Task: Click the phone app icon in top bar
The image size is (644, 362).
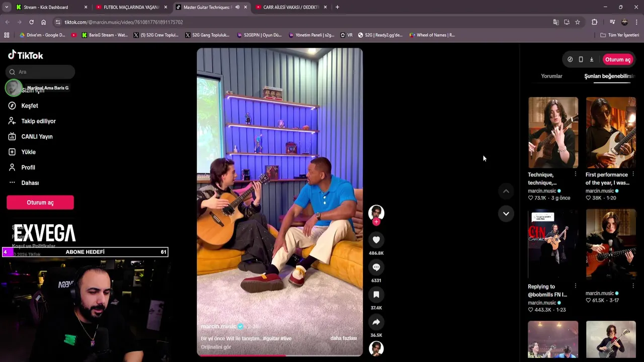Action: 581,59
